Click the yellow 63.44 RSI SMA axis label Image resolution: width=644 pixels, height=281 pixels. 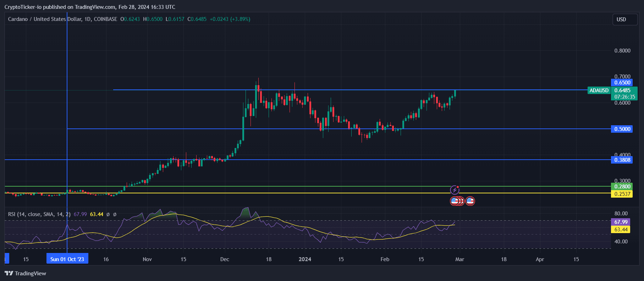click(x=621, y=230)
